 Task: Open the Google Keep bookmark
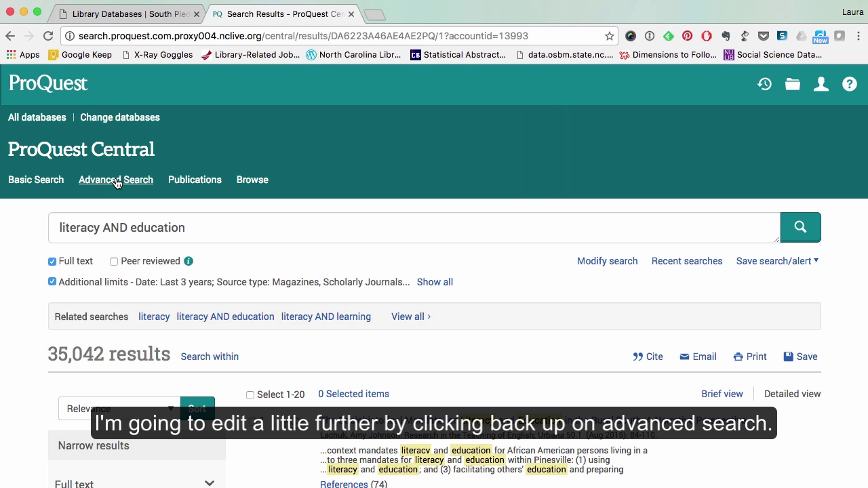pos(79,55)
